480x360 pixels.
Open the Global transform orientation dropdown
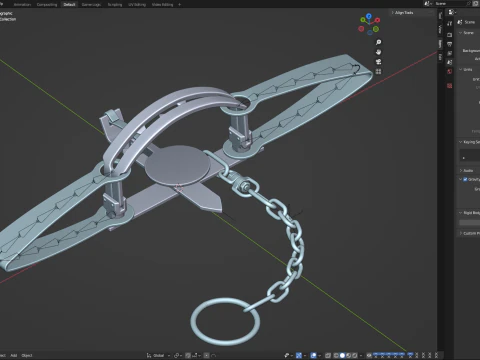pyautogui.click(x=159, y=355)
